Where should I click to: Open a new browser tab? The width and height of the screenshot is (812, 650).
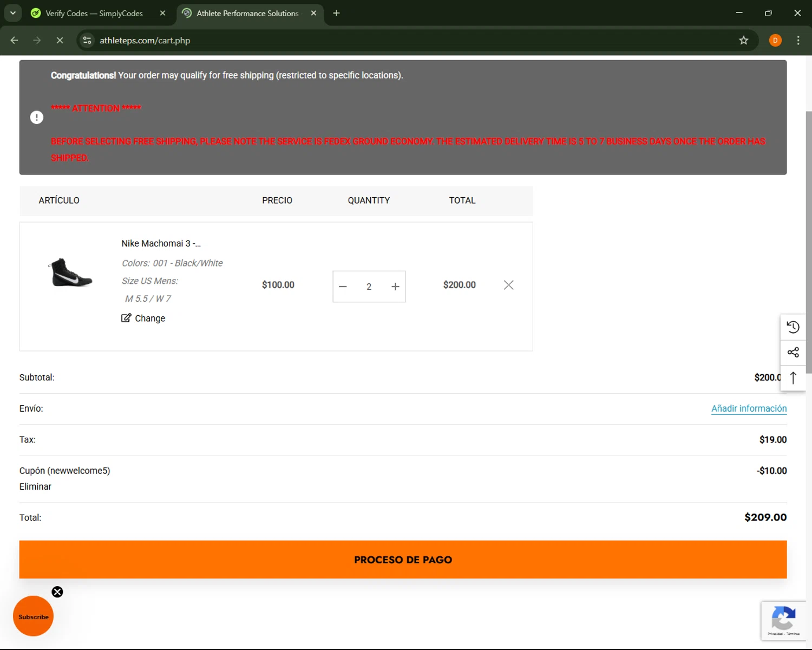point(336,13)
